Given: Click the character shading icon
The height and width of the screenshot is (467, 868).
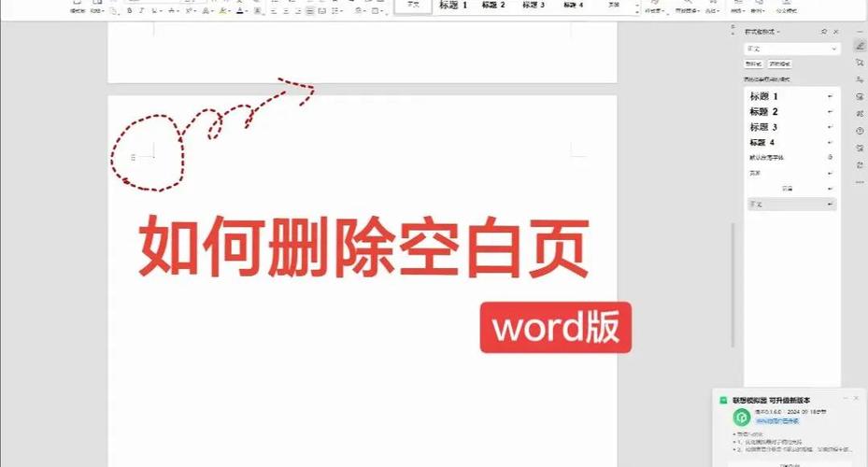Looking at the screenshot, I should tap(258, 10).
